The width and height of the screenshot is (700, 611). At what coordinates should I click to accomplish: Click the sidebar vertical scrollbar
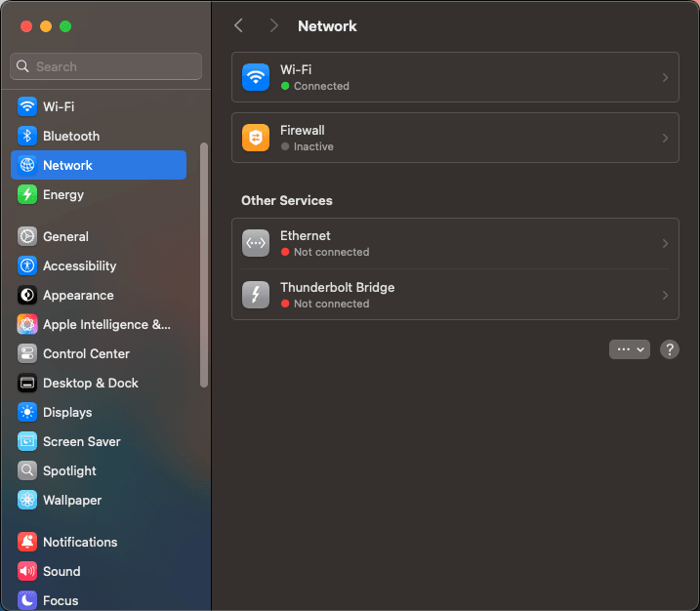point(204,264)
